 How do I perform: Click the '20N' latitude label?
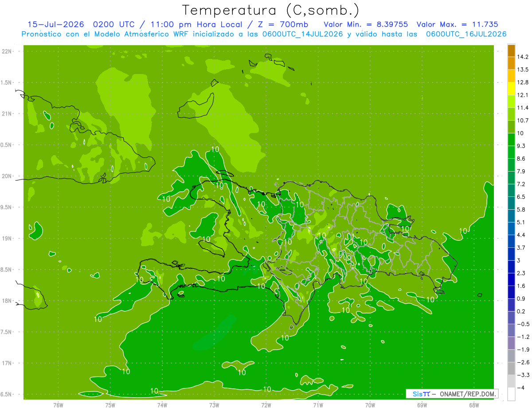click(7, 176)
